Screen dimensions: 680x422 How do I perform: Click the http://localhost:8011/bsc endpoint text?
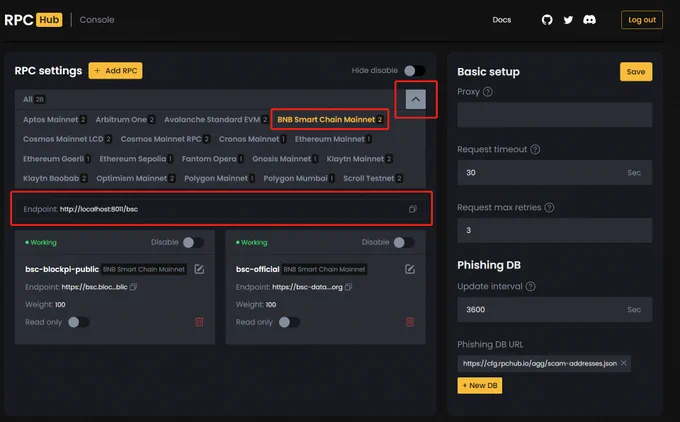(x=99, y=209)
